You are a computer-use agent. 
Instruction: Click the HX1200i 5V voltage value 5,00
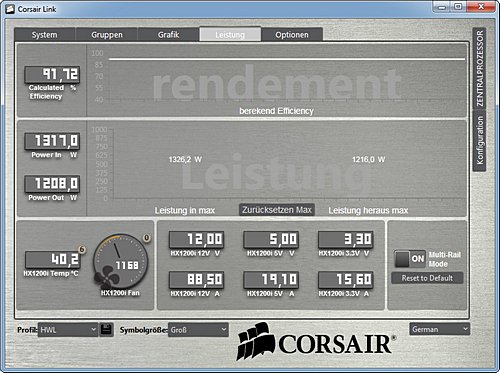click(271, 240)
